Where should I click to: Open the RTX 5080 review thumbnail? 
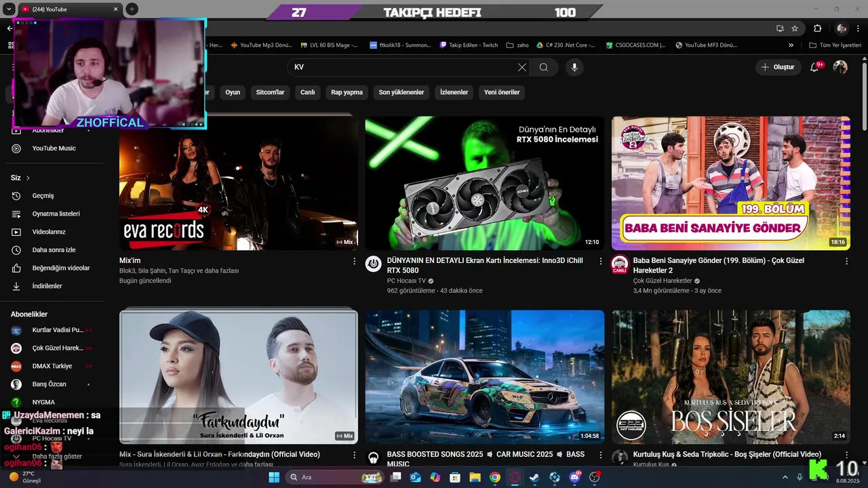point(484,183)
